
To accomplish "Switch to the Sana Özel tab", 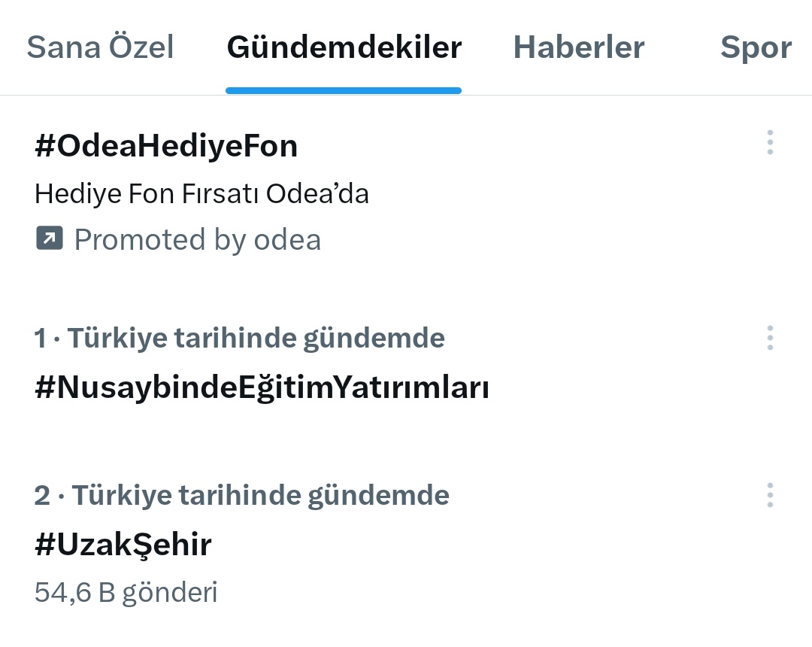I will tap(100, 47).
